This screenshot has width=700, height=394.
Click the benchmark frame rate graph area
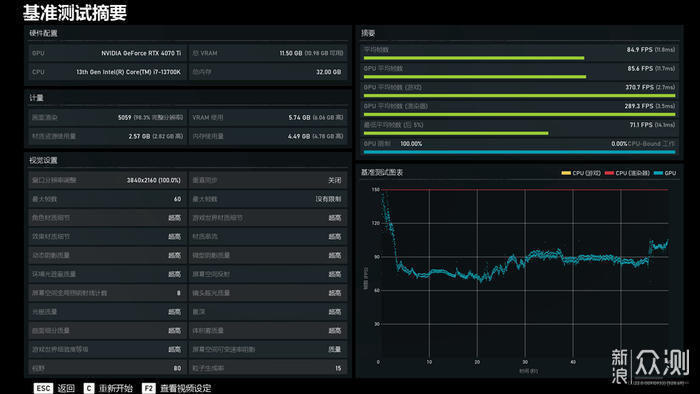click(x=525, y=273)
